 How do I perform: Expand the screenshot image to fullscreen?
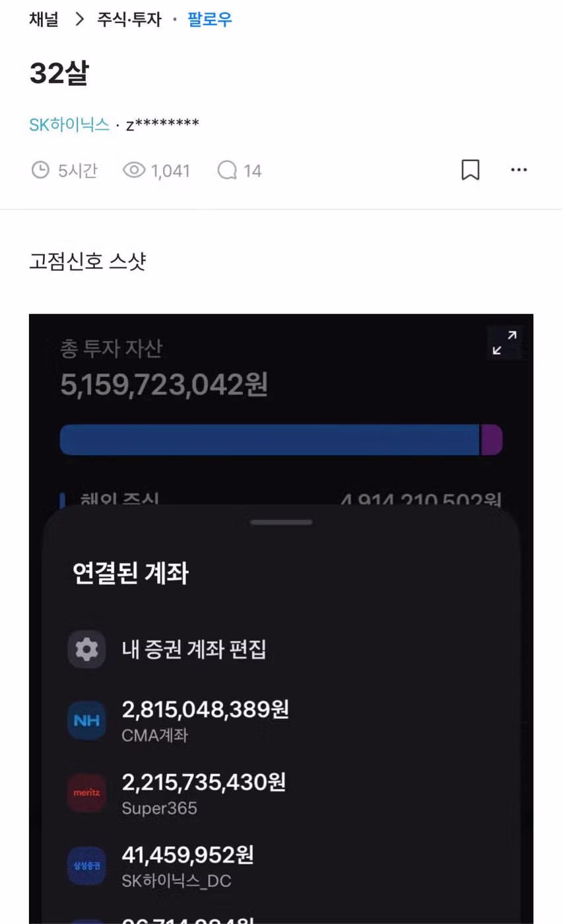[x=504, y=343]
